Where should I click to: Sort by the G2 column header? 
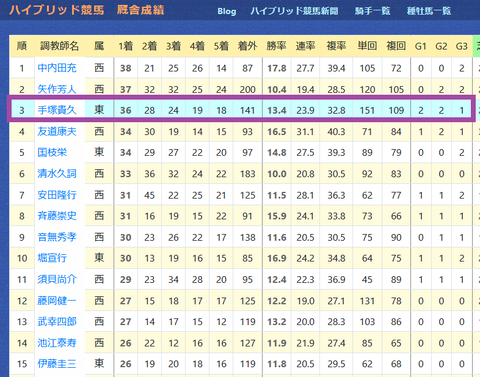pos(441,46)
